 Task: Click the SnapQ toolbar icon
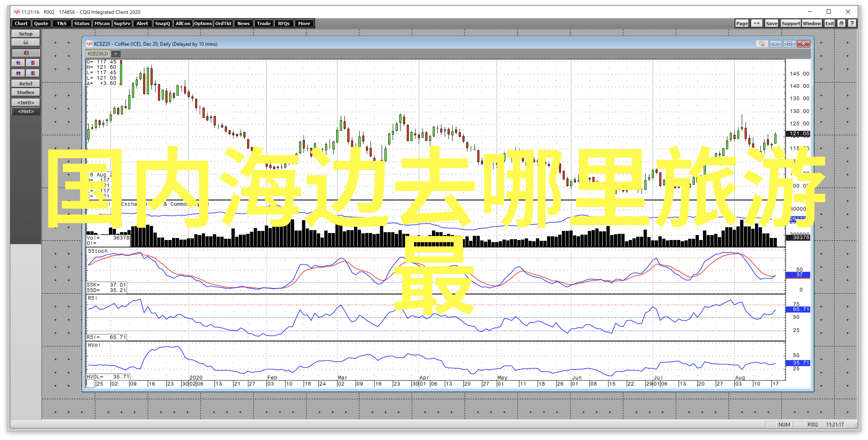[x=162, y=24]
